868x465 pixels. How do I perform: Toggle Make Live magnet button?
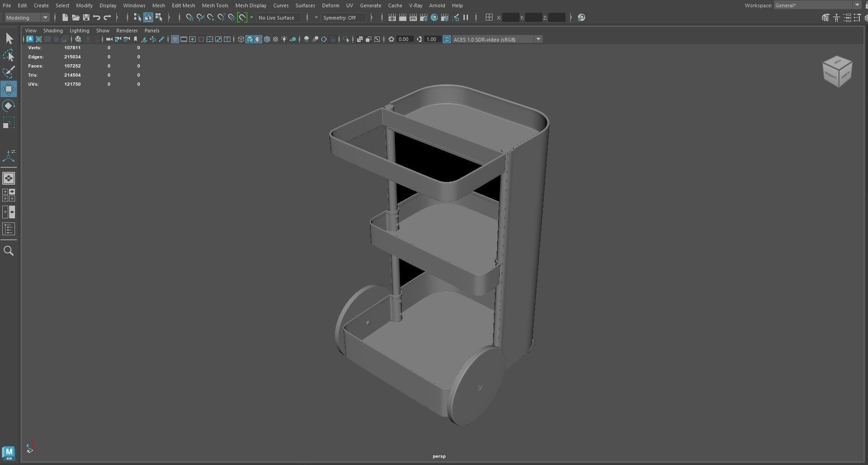pos(242,17)
